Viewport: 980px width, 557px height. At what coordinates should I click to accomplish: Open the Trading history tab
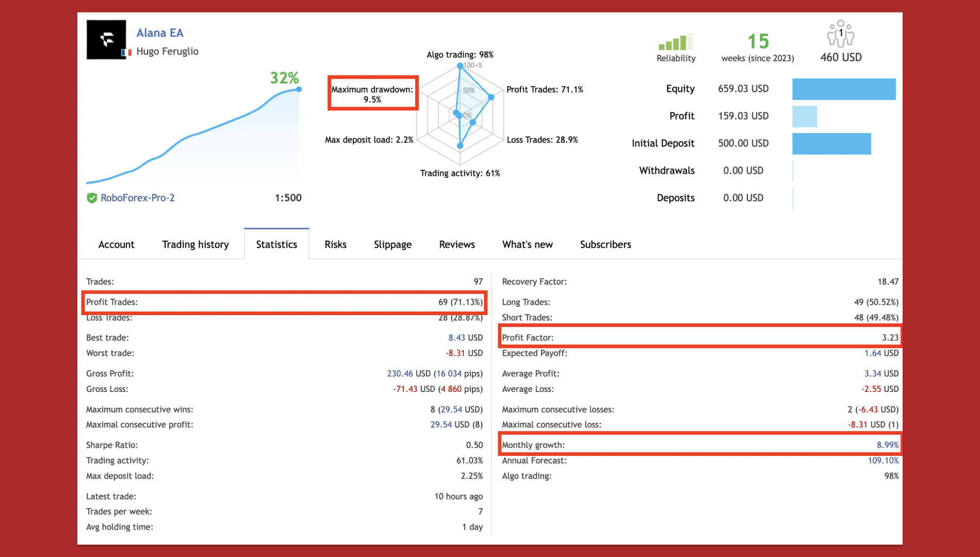point(195,244)
